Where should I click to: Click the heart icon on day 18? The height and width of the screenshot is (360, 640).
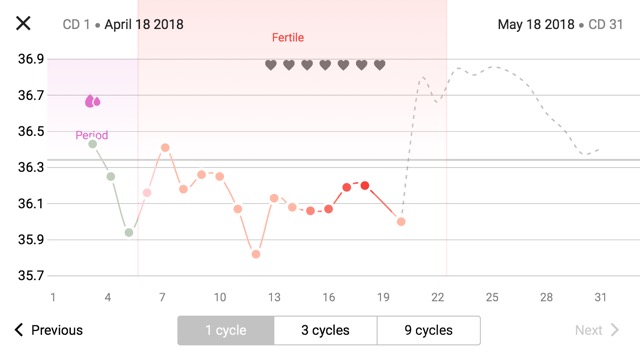coord(362,65)
